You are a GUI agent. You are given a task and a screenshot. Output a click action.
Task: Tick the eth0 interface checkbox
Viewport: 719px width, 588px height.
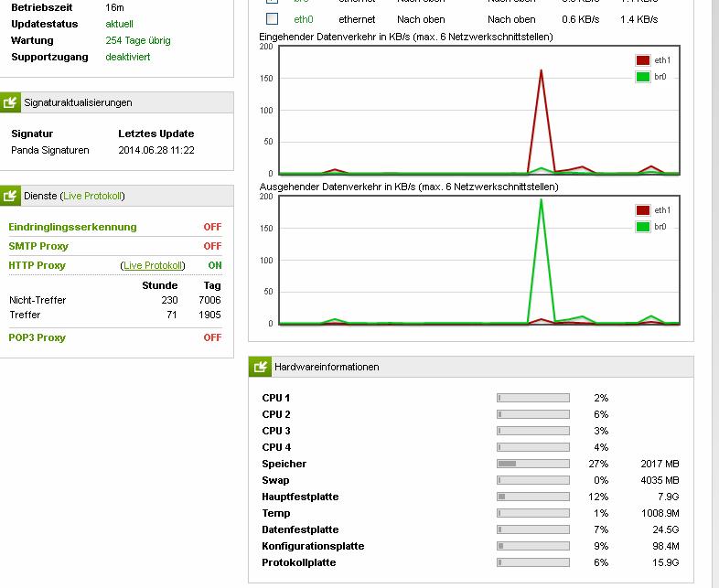273,18
